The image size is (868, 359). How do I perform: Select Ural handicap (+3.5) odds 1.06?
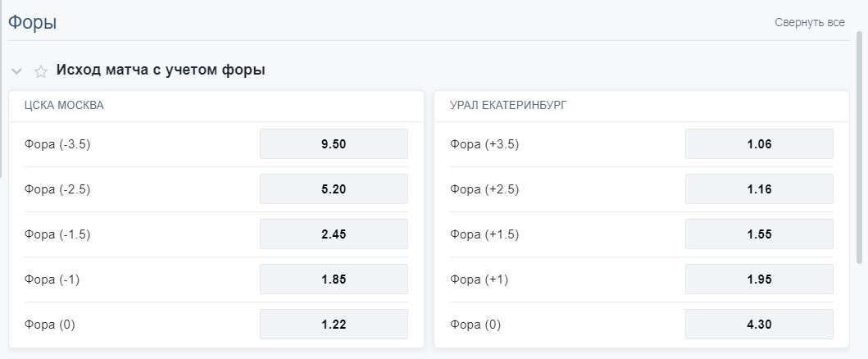pyautogui.click(x=759, y=143)
